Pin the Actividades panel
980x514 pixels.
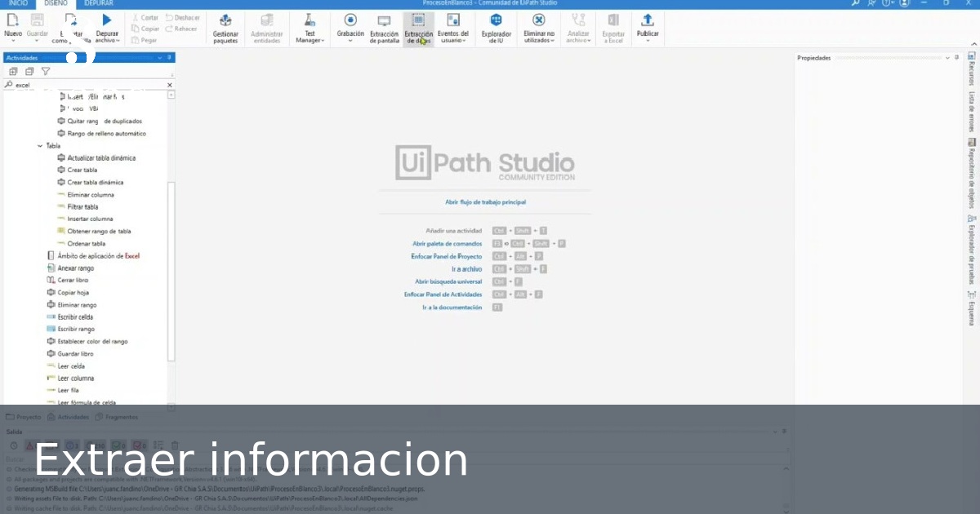[x=170, y=58]
